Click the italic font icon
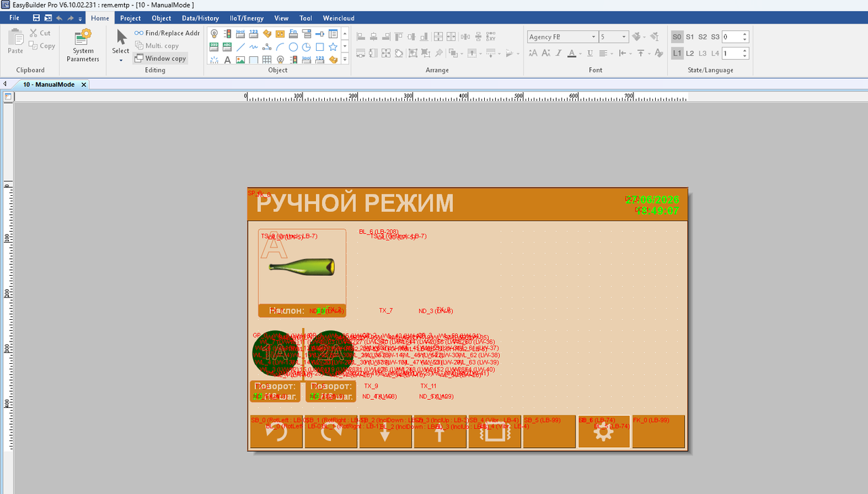 557,53
